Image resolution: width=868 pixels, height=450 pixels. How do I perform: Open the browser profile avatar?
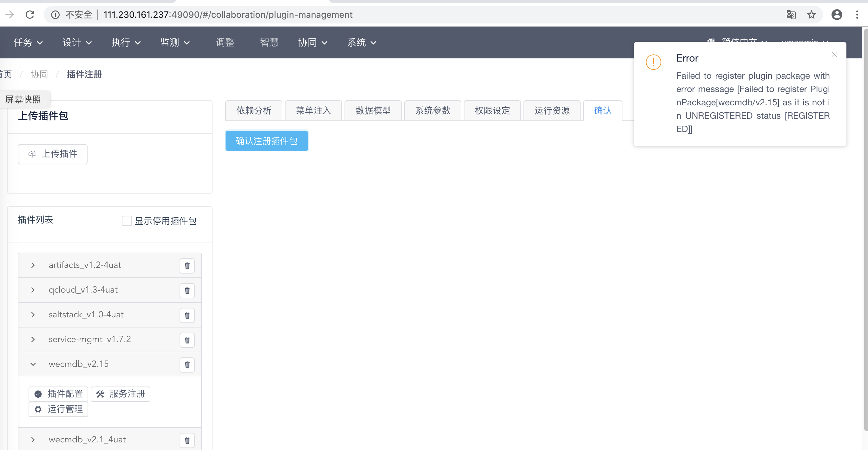click(837, 15)
